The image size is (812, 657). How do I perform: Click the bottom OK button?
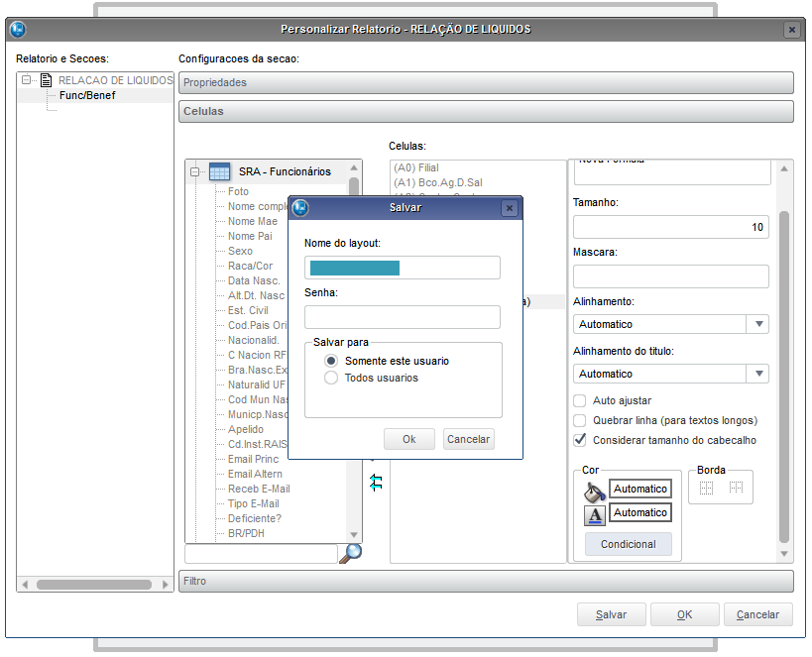coord(685,614)
